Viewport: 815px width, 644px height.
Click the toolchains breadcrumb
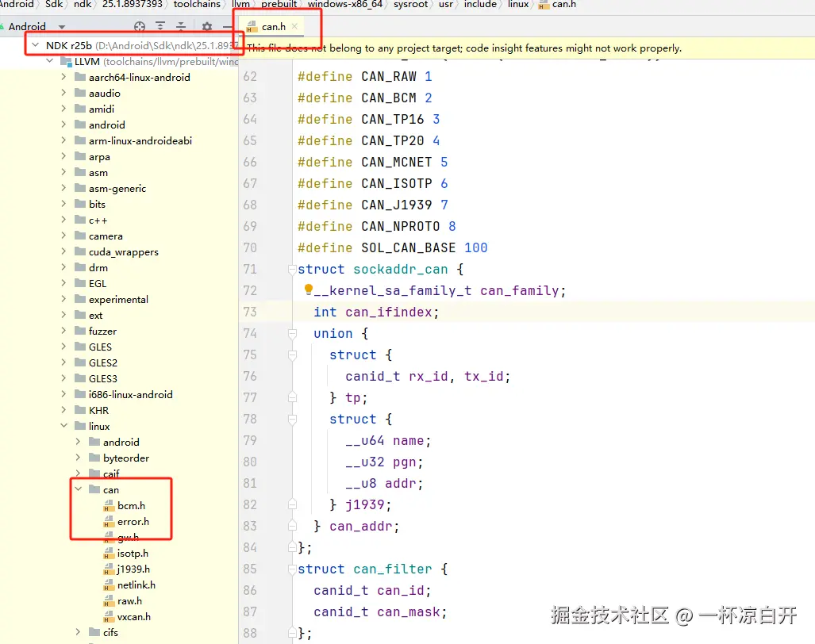[x=197, y=4]
